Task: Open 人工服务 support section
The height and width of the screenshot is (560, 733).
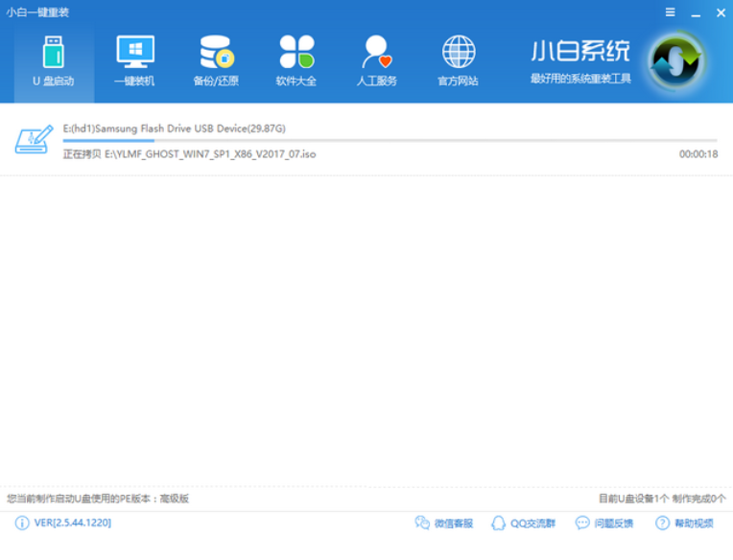Action: coord(377,61)
